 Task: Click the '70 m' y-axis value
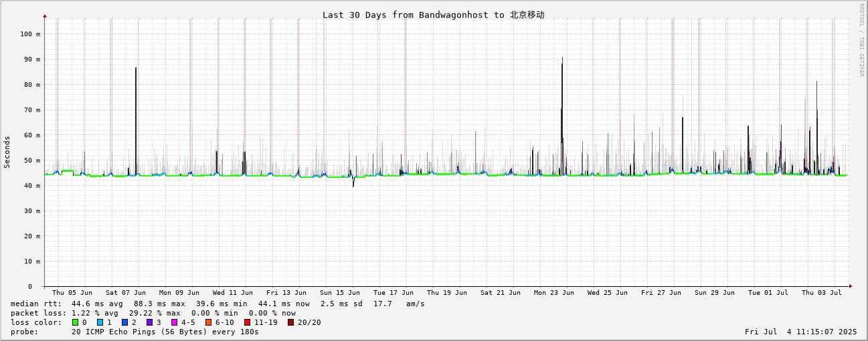(31, 110)
